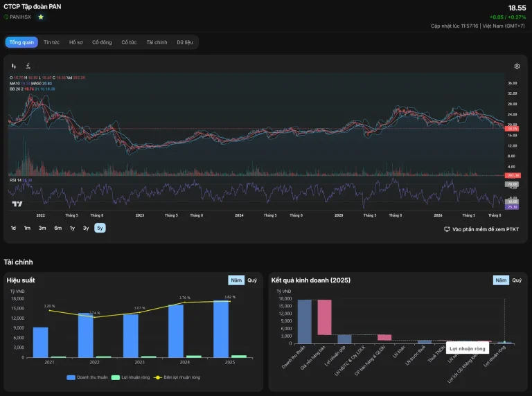Viewport: 532px width, 396px height.
Task: Click the 2021 revenue bar in Hiệu suất
Action: (41, 343)
